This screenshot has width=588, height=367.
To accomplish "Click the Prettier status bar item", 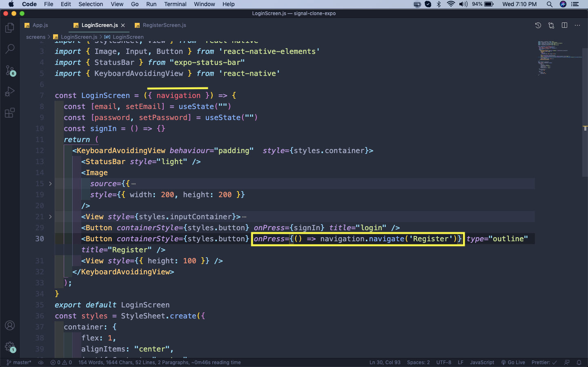I will pyautogui.click(x=544, y=363).
